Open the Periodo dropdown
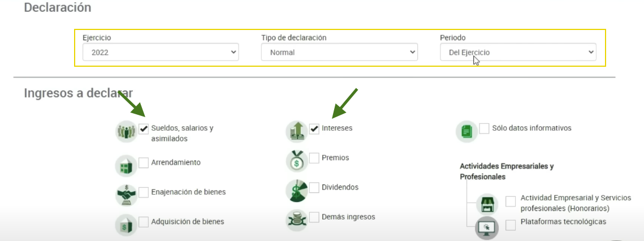Screen dimensions: 644x241 518,52
